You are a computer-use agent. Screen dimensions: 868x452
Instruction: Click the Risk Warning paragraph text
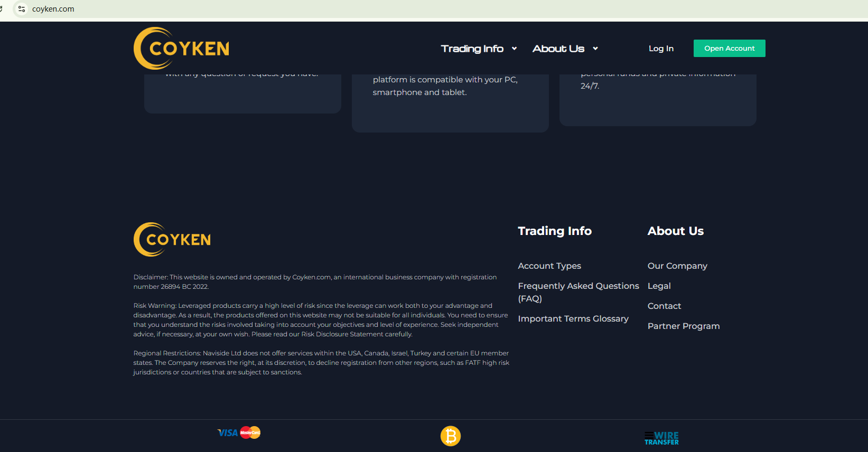(321, 320)
